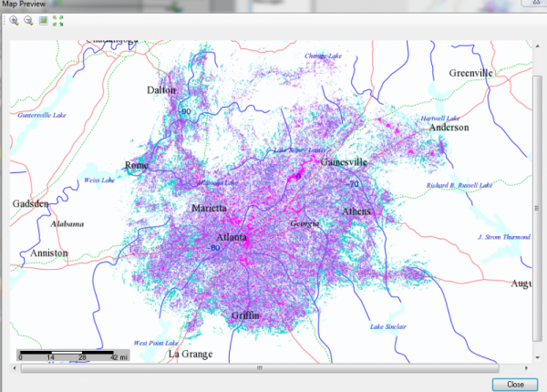
Task: Click the -90 contour value label
Action: 185,111
